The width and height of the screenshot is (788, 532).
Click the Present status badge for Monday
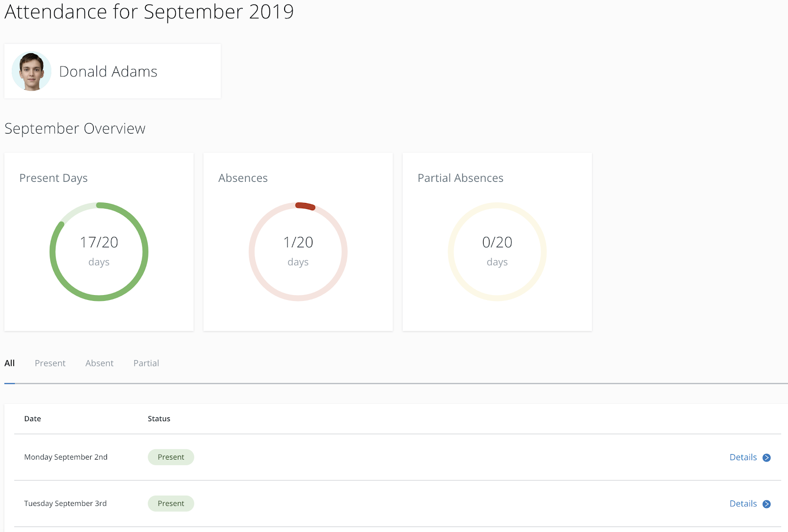coord(171,457)
